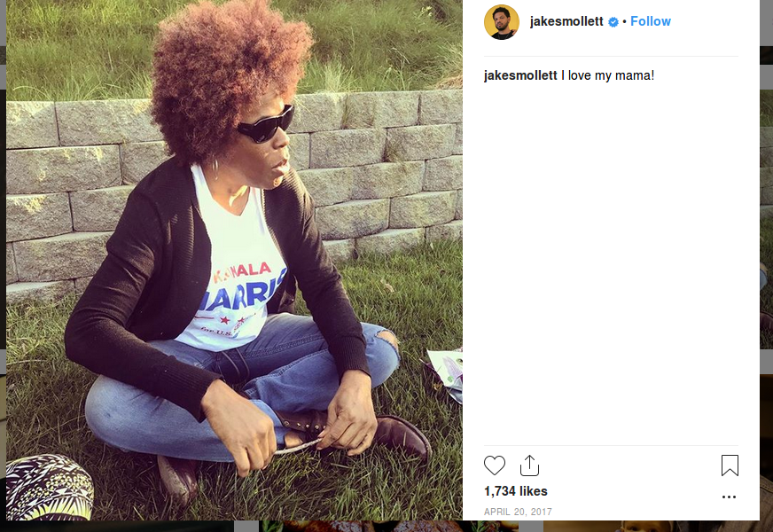
Task: Click the 'I love my mama!' caption text
Action: coord(608,75)
